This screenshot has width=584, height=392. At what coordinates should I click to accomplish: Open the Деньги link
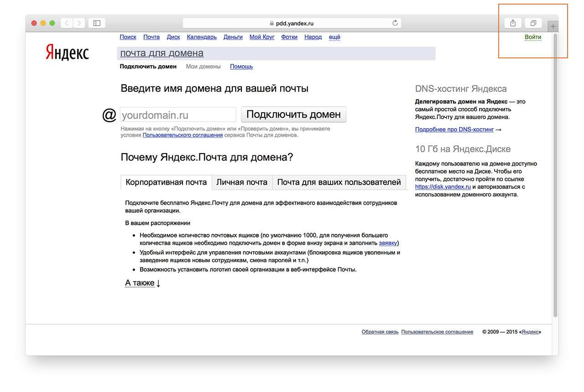point(233,37)
